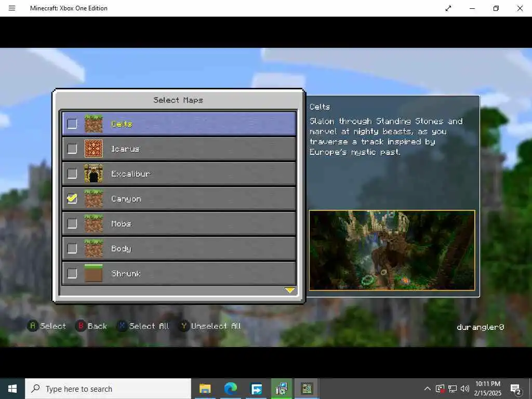Click the Select All label

149,326
